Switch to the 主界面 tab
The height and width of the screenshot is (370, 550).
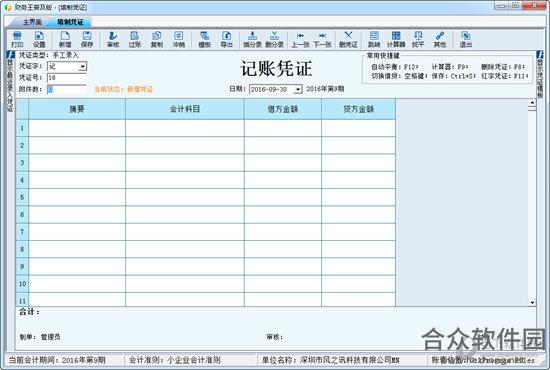tap(32, 22)
